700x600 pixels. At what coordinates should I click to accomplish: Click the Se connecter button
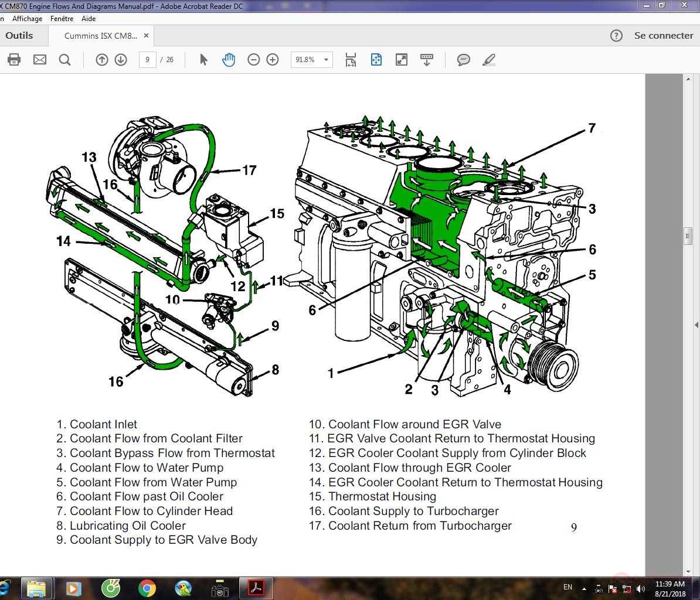click(663, 35)
